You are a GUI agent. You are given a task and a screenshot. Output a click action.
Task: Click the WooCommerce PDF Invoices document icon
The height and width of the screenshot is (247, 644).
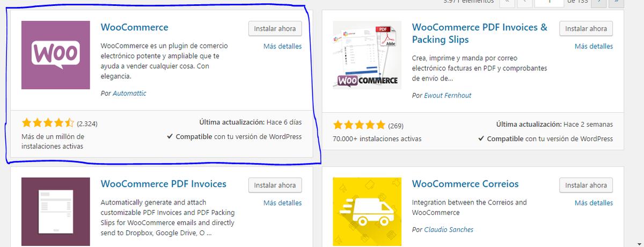[56, 212]
